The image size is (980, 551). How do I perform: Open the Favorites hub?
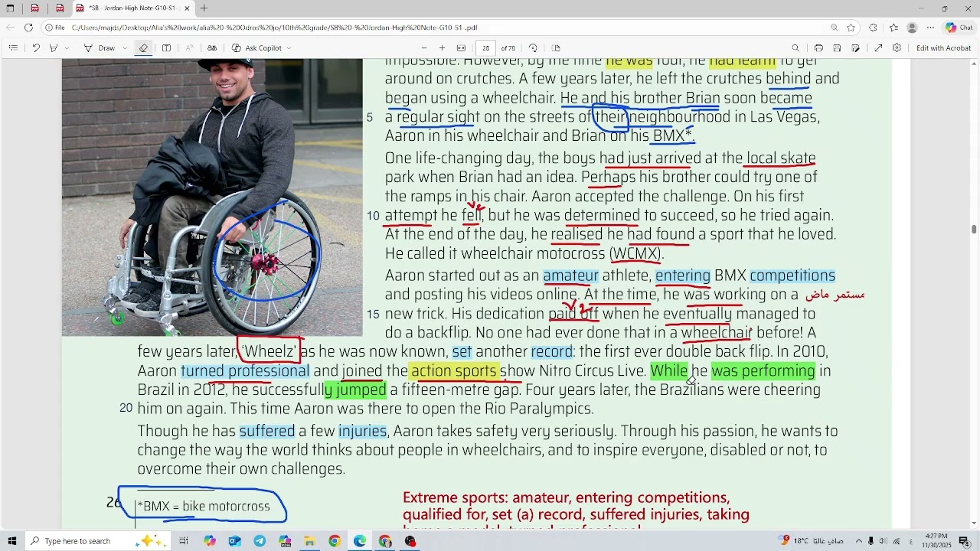[893, 28]
